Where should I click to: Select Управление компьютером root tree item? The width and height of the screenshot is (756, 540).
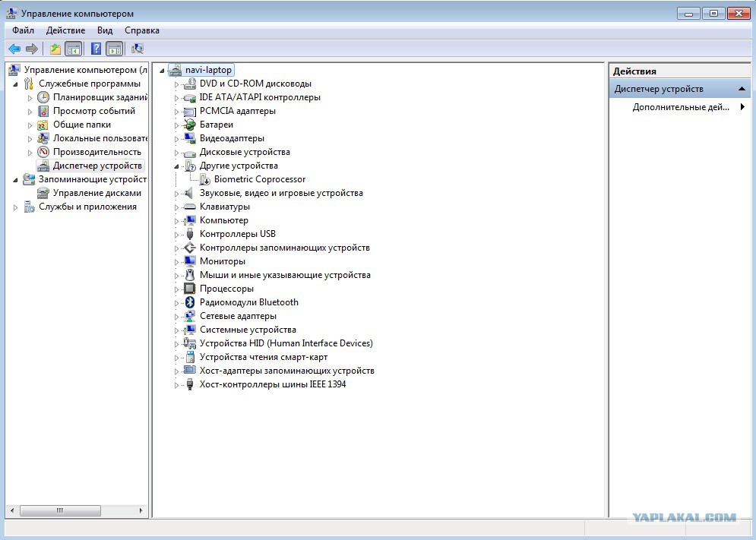(x=85, y=70)
